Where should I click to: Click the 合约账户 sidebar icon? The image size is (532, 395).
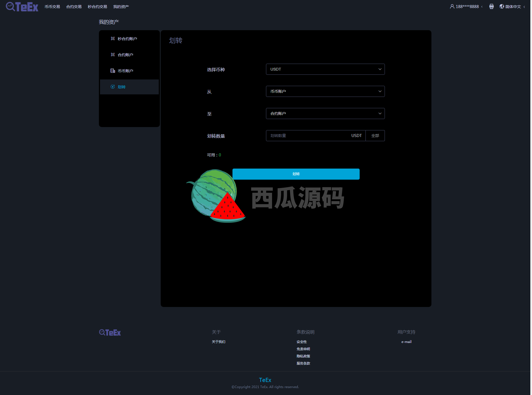[113, 55]
